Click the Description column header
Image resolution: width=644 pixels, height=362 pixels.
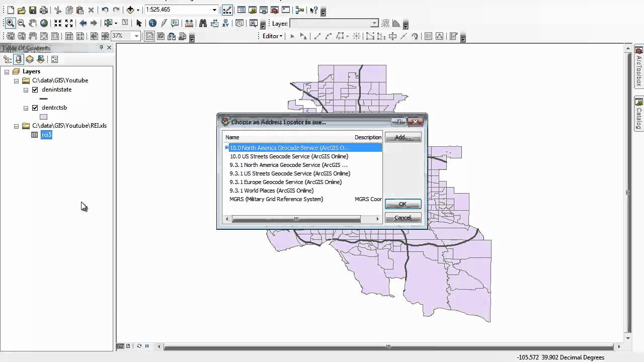click(367, 137)
